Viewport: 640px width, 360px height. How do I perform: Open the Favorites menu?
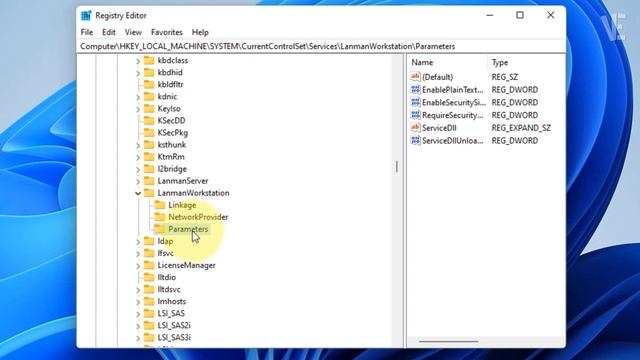(x=167, y=32)
